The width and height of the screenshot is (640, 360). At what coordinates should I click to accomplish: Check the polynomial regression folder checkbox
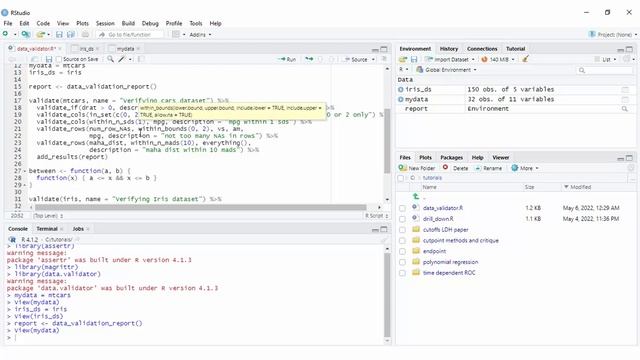coord(402,262)
